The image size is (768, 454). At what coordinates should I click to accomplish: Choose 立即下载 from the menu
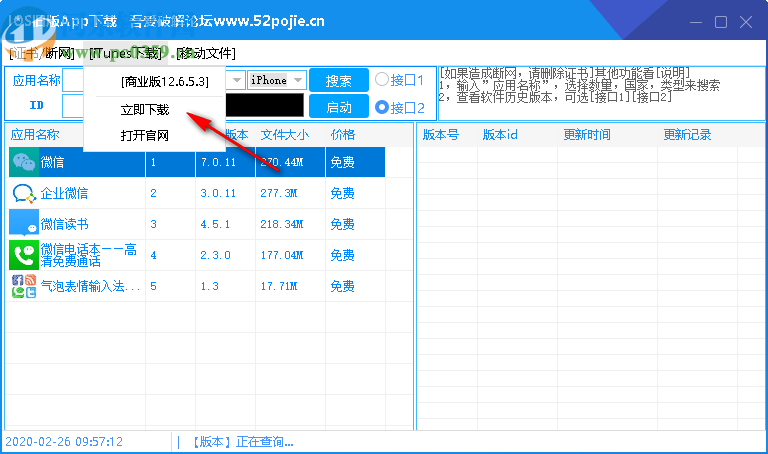tap(145, 110)
